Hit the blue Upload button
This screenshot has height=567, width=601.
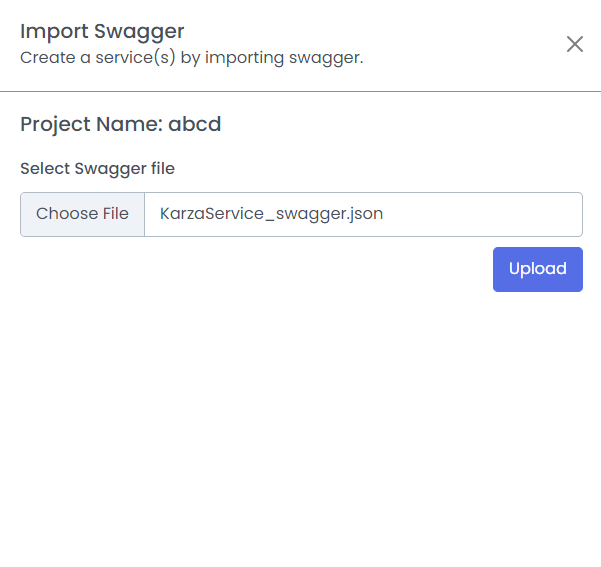click(538, 269)
